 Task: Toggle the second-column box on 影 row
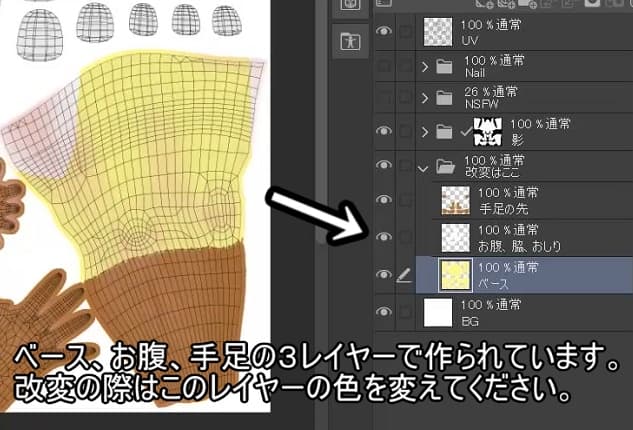click(x=405, y=132)
